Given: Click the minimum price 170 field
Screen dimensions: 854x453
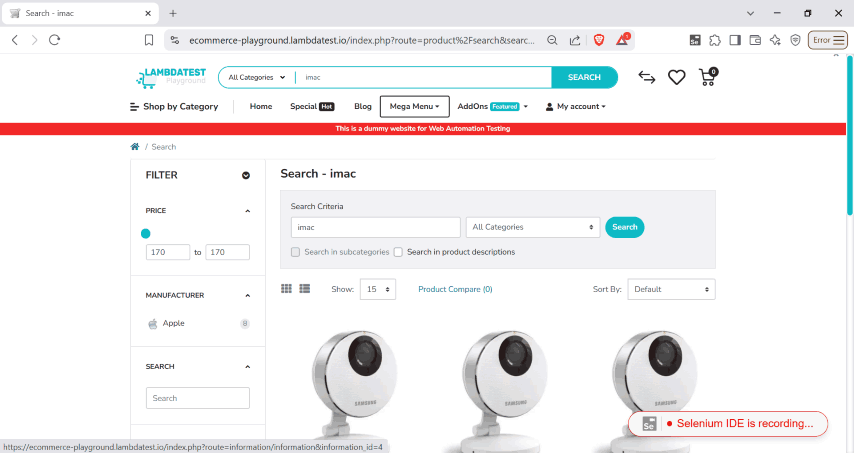Looking at the screenshot, I should point(168,252).
